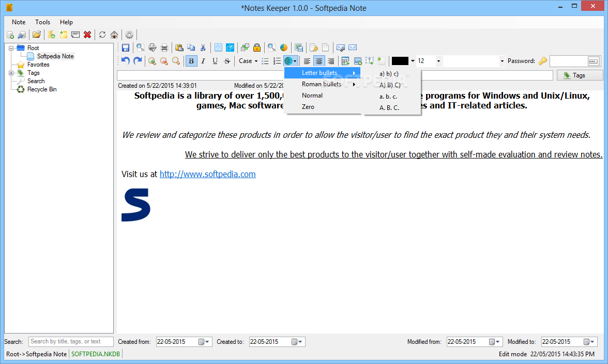Open the Created to date picker
This screenshot has width=608, height=364.
[x=297, y=342]
